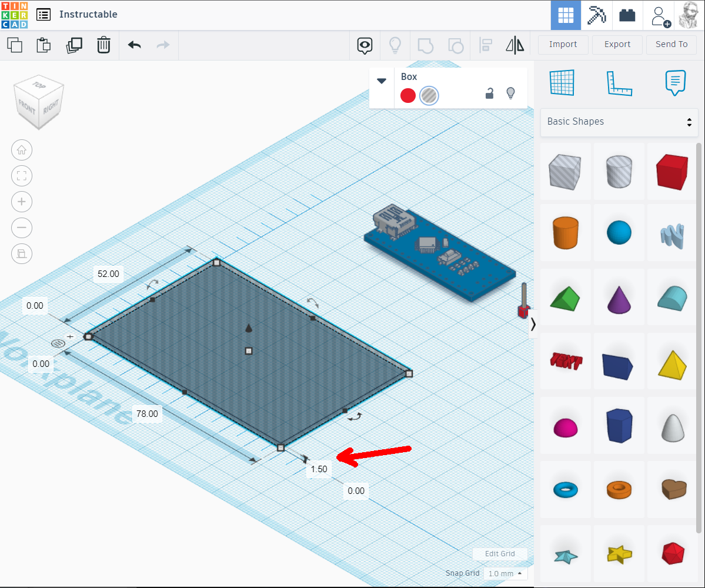This screenshot has width=705, height=588.
Task: Click the Copy icon in toolbar
Action: [x=15, y=45]
